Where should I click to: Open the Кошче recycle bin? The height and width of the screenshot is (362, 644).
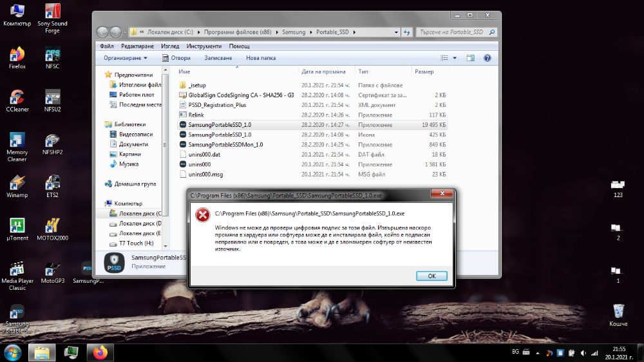pyautogui.click(x=618, y=315)
